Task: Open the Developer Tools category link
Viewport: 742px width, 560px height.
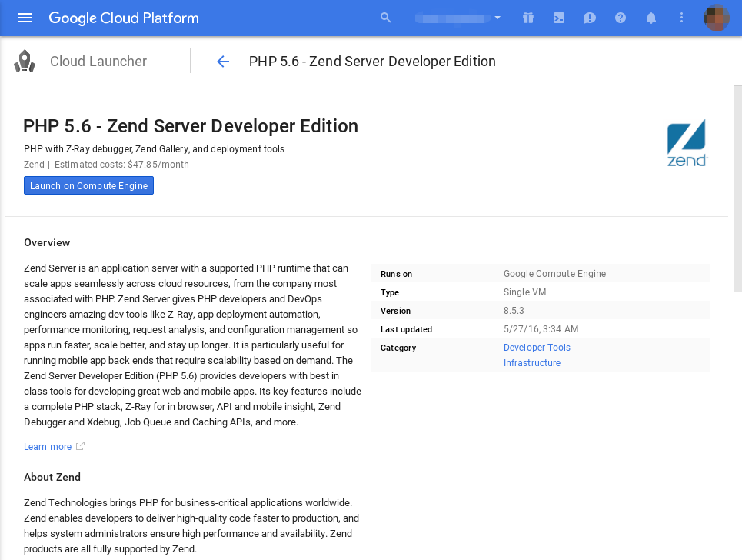Action: [537, 348]
